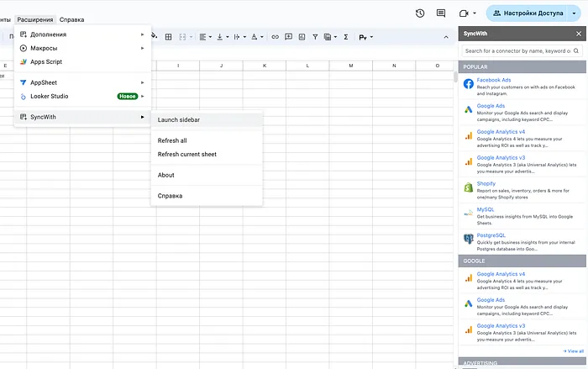588x369 pixels.
Task: Select AppSheet menu entry
Action: point(82,82)
